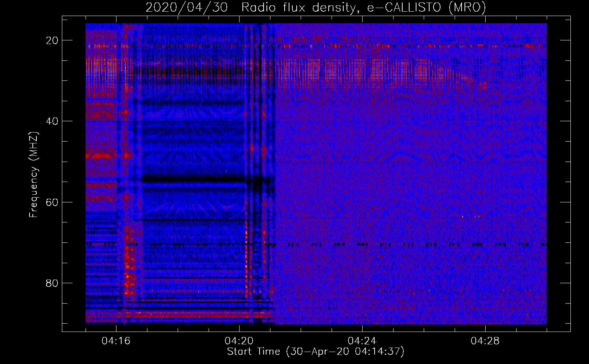Screen dimensions: 589x364
Task: Select the Start Time axis label at the bottom
Action: tap(316, 352)
